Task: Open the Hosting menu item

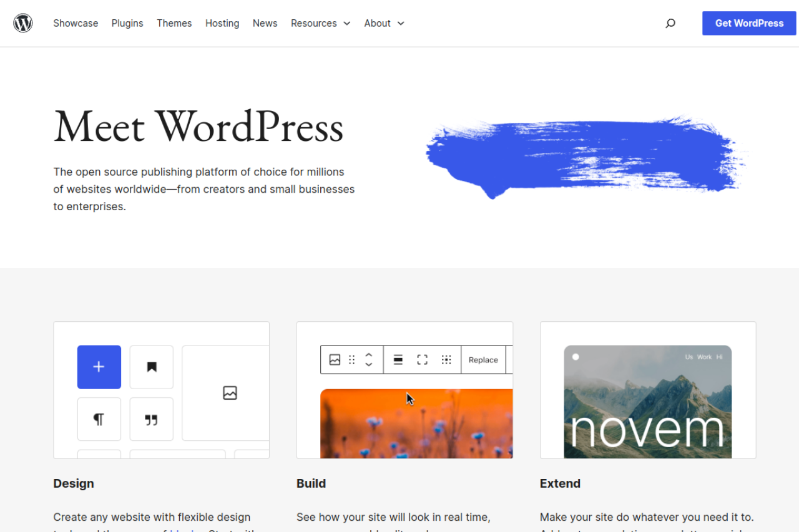Action: click(222, 23)
